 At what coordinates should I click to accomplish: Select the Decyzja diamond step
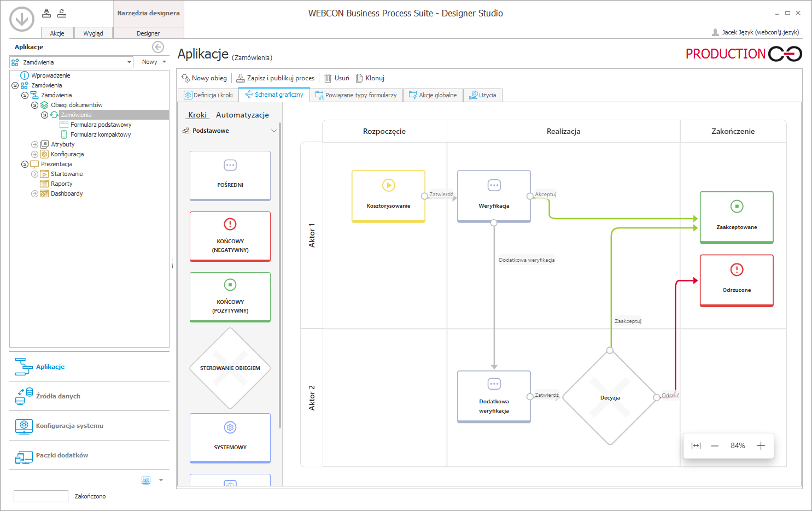click(x=610, y=397)
